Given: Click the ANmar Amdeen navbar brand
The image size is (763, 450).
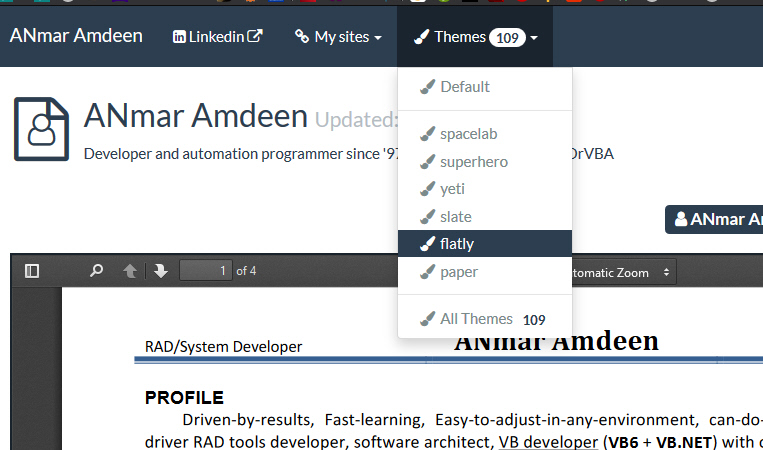Looking at the screenshot, I should coord(76,36).
